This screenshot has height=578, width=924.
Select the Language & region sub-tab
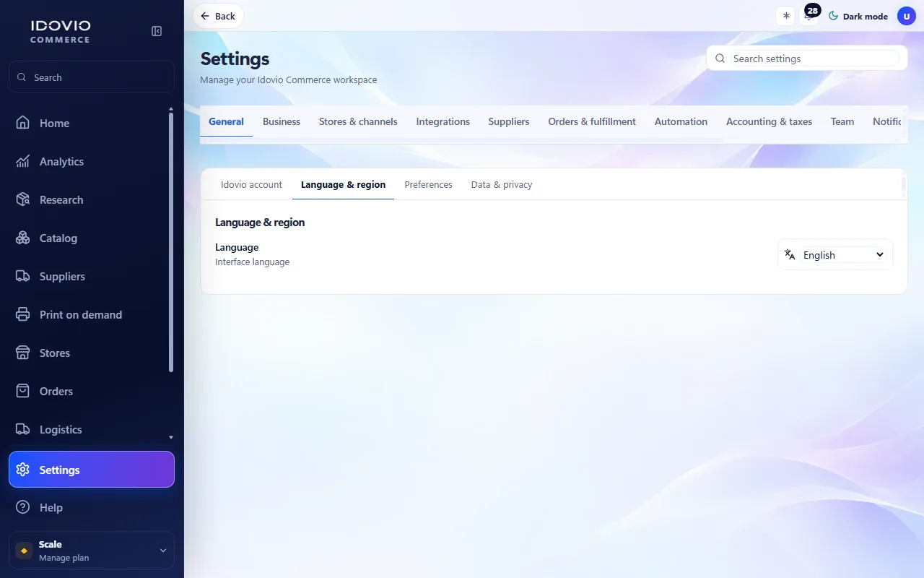coord(343,185)
